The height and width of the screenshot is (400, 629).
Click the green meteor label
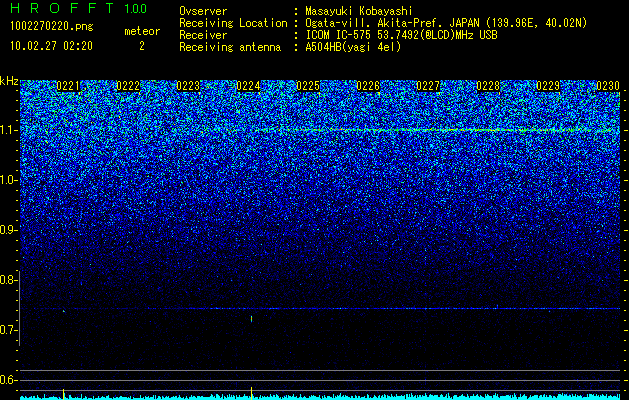[x=142, y=31]
